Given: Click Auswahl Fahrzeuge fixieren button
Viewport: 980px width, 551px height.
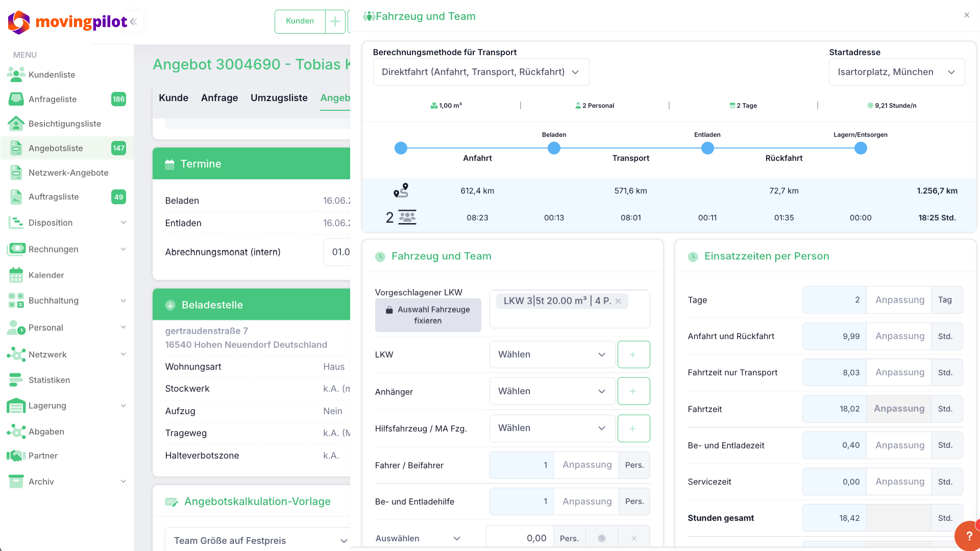Looking at the screenshot, I should (428, 315).
